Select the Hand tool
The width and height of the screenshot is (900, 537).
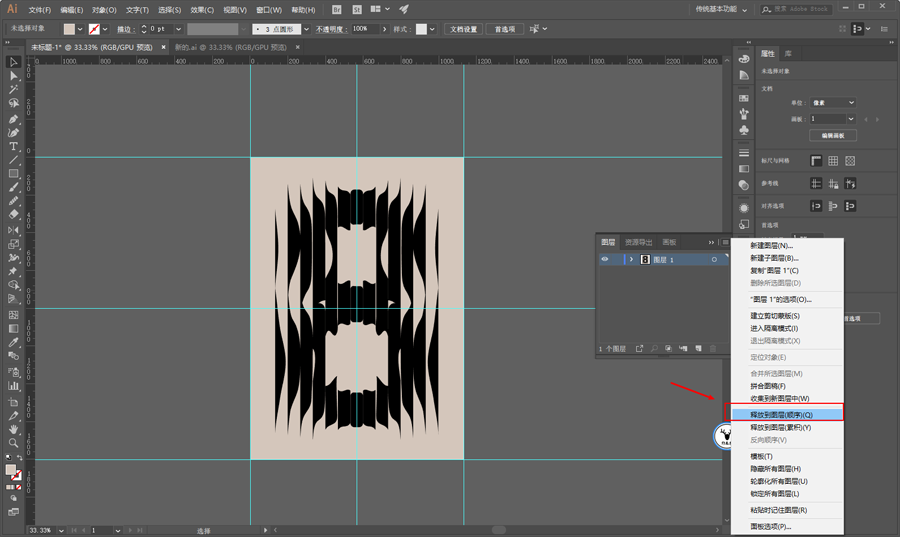14,428
